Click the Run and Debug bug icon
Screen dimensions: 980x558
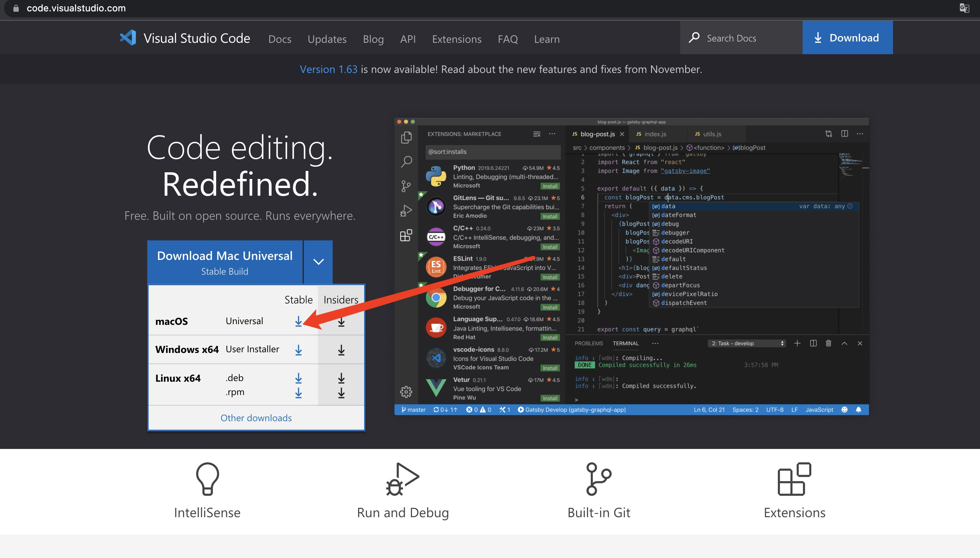pos(403,479)
